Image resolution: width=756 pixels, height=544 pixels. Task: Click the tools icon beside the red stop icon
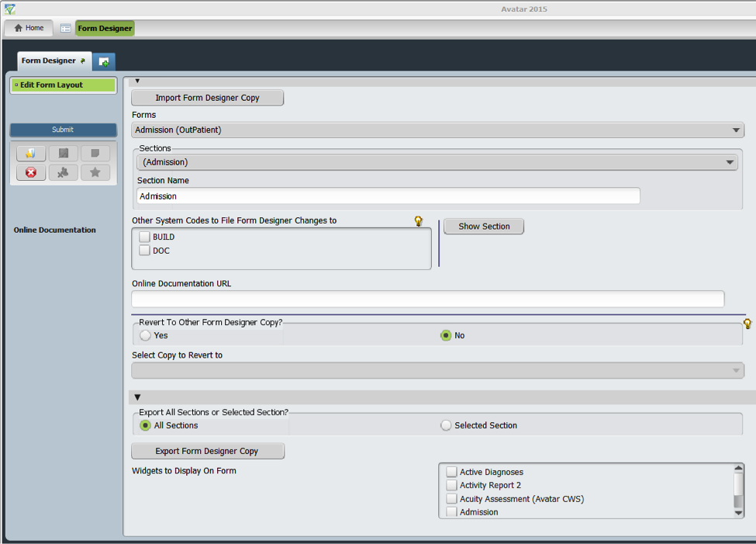(63, 172)
